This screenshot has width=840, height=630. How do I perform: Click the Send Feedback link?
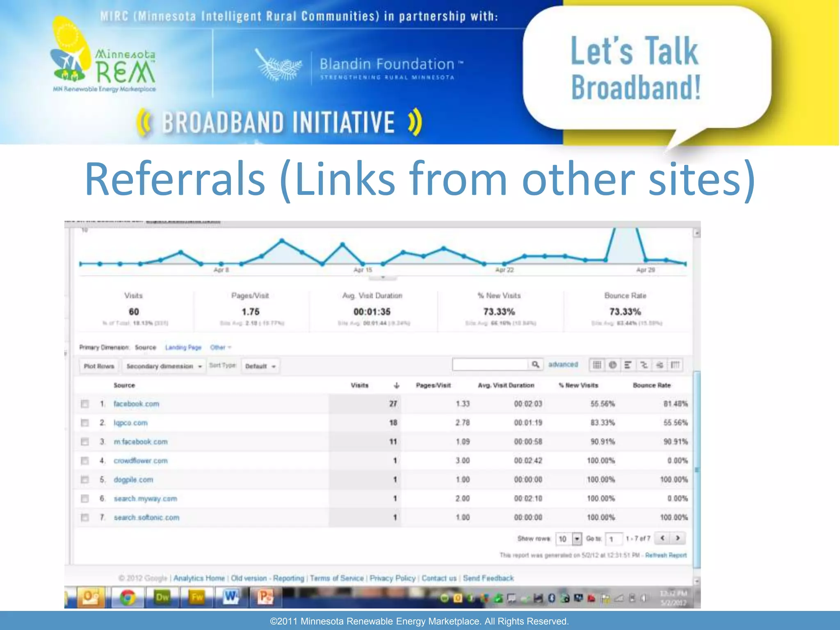point(488,578)
